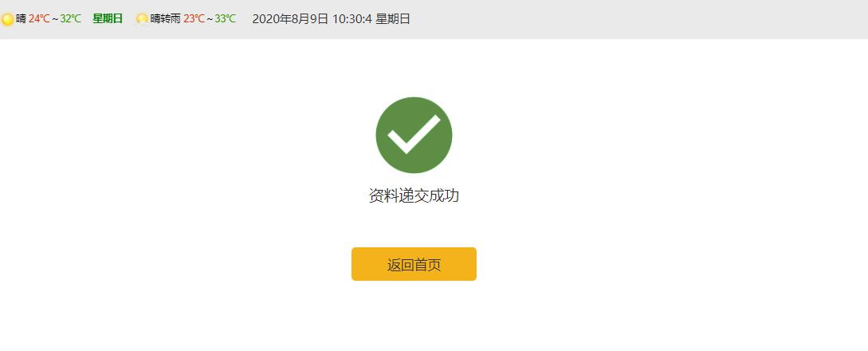Screen dimensions: 868x351
Task: Click the date 2020年8月9日
Action: 290,19
